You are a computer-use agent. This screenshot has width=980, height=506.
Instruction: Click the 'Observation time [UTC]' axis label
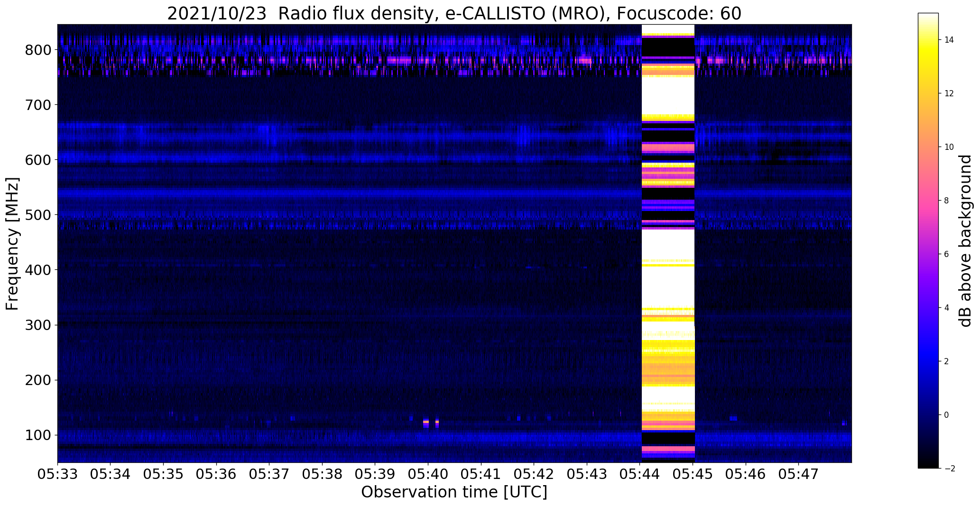pyautogui.click(x=454, y=492)
